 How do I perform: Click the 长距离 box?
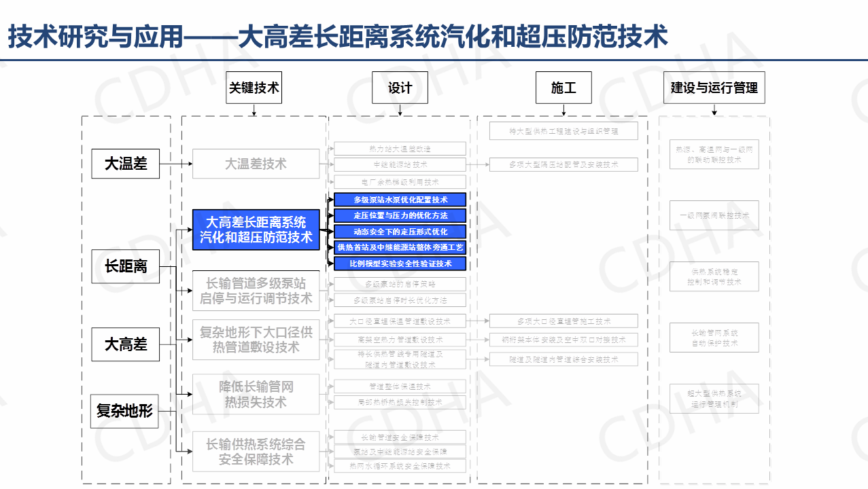point(126,266)
